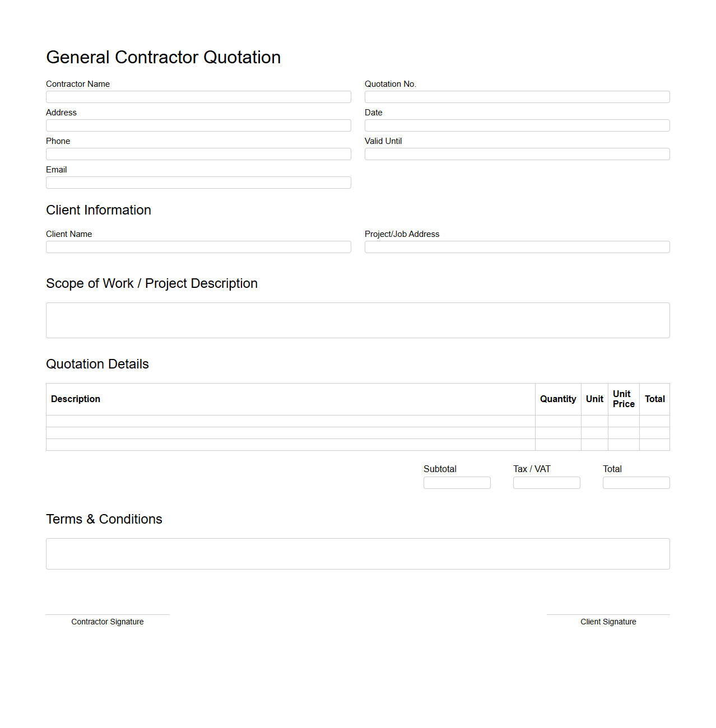Select the Subtotal input field
The height and width of the screenshot is (728, 716).
(x=457, y=482)
